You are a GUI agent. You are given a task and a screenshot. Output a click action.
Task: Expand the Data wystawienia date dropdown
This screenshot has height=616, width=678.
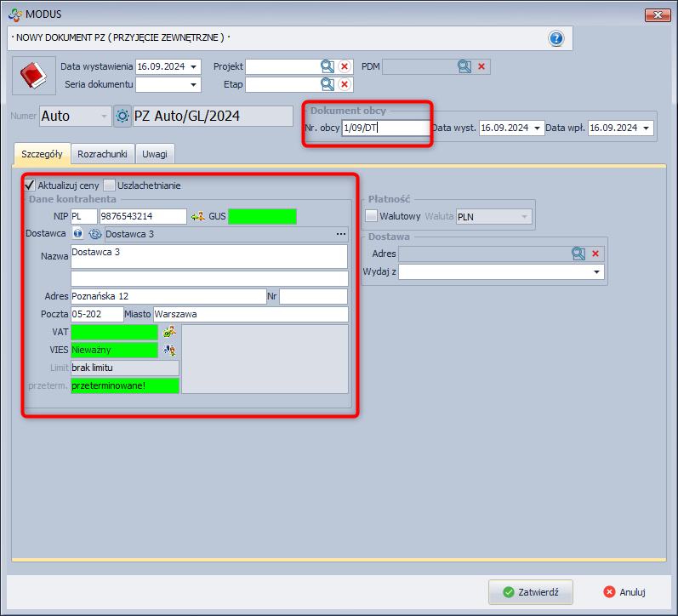195,66
